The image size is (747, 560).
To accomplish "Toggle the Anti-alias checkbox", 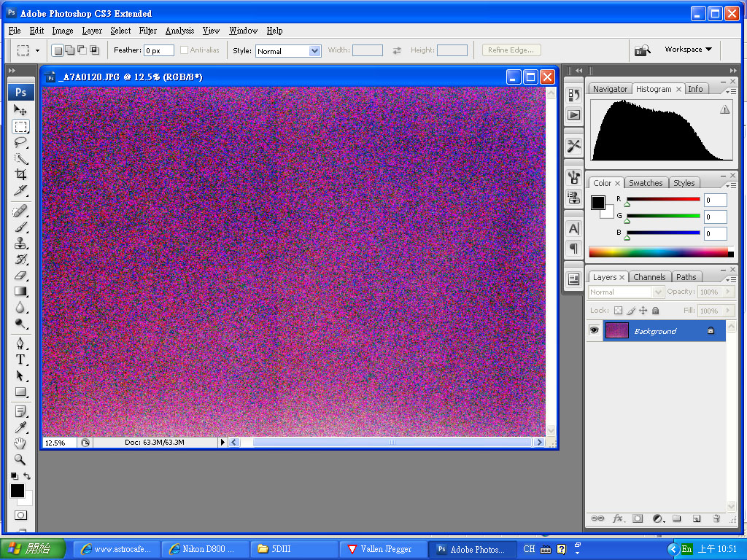I will [184, 50].
